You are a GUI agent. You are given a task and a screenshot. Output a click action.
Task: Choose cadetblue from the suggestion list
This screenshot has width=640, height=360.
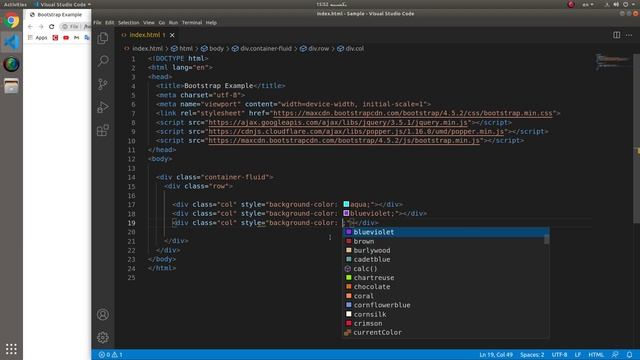tap(445, 259)
